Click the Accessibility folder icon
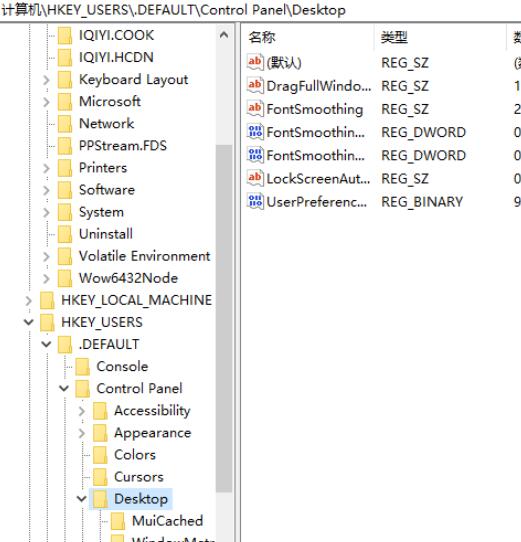521x542 pixels. [x=100, y=411]
